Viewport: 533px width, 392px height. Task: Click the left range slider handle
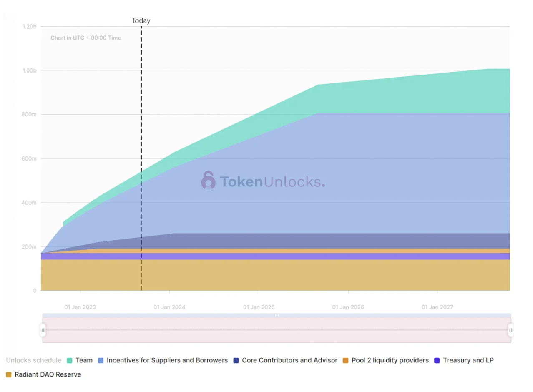[x=43, y=330]
